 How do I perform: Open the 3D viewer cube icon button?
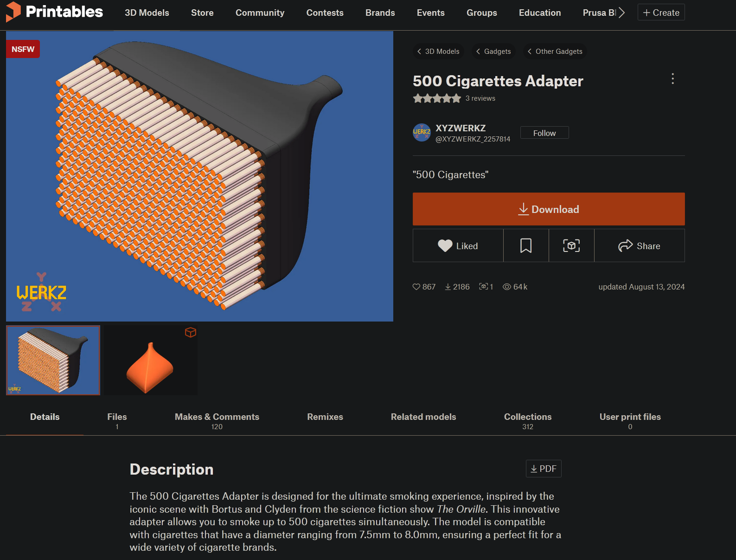pos(571,245)
